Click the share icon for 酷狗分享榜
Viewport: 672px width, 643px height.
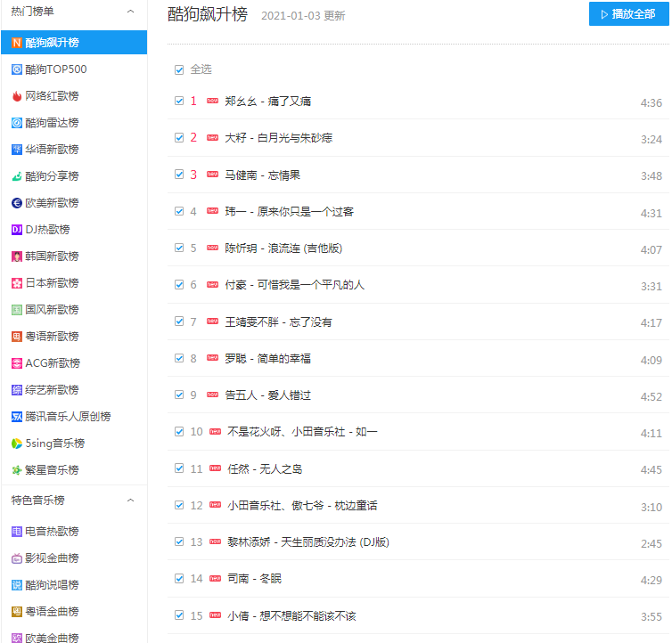[x=16, y=176]
